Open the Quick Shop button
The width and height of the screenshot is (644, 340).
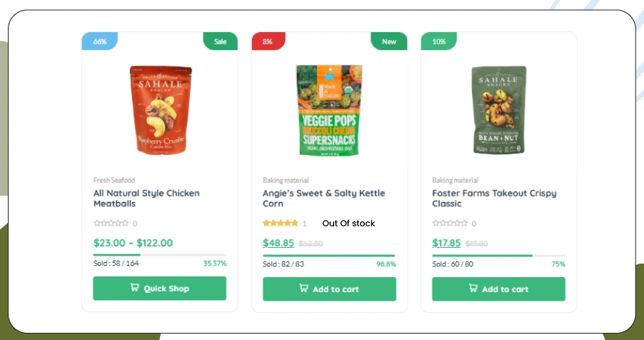[x=159, y=289]
